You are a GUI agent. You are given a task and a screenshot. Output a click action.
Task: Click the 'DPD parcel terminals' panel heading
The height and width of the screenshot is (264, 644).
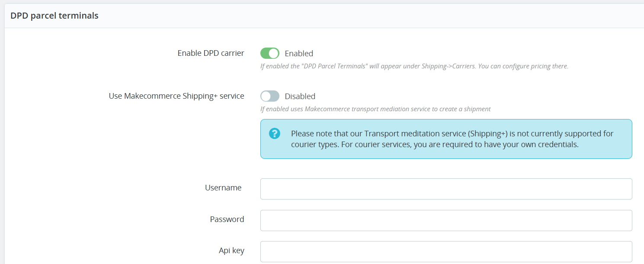(x=54, y=16)
